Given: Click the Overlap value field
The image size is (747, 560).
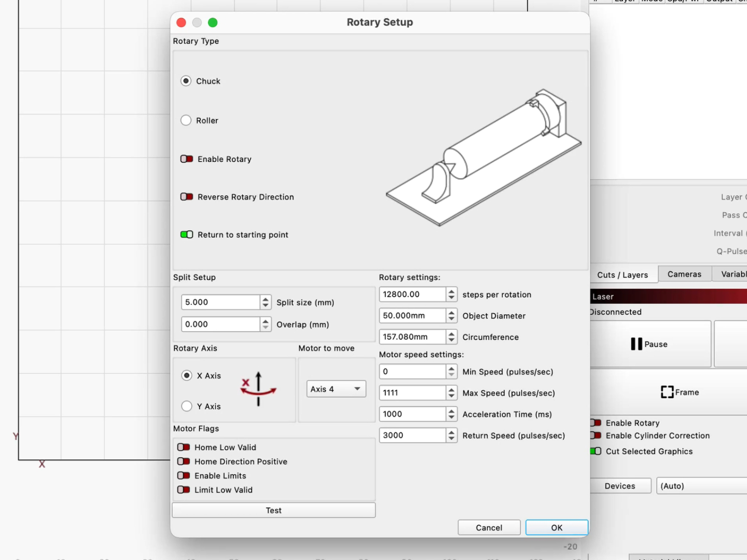Looking at the screenshot, I should point(220,324).
